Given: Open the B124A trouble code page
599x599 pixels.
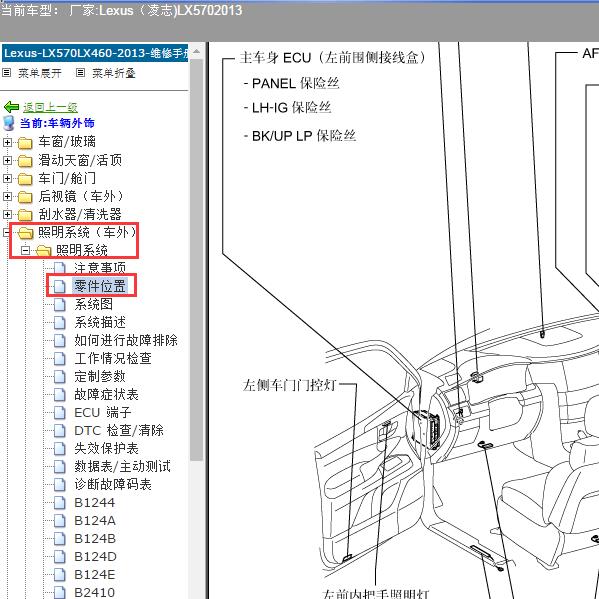Looking at the screenshot, I should pyautogui.click(x=95, y=520).
